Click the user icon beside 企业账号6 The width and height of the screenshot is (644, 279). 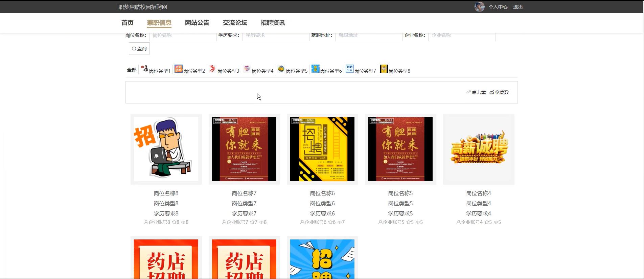click(x=302, y=222)
